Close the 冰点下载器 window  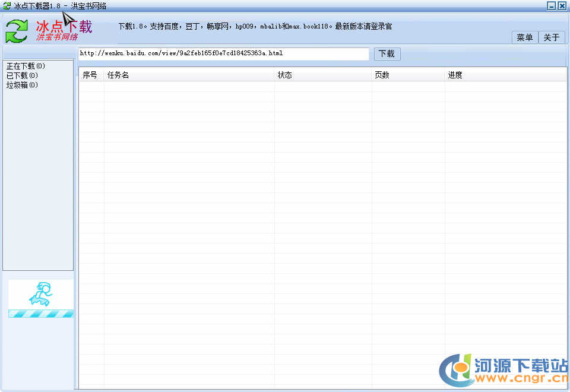click(562, 6)
